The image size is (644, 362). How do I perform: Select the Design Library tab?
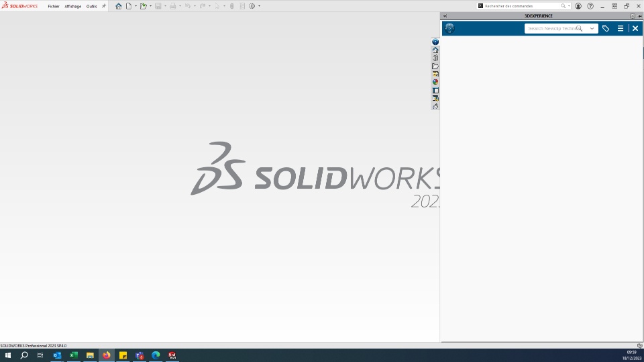[435, 58]
